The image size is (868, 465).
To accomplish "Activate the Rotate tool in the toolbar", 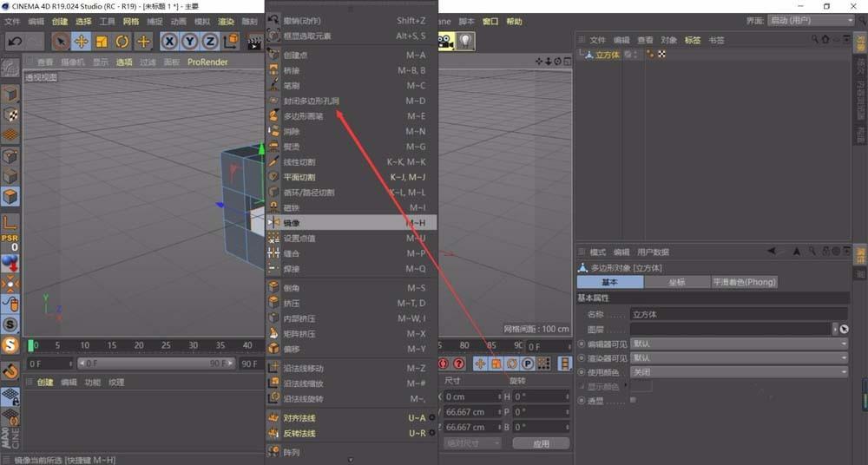I will pyautogui.click(x=122, y=42).
